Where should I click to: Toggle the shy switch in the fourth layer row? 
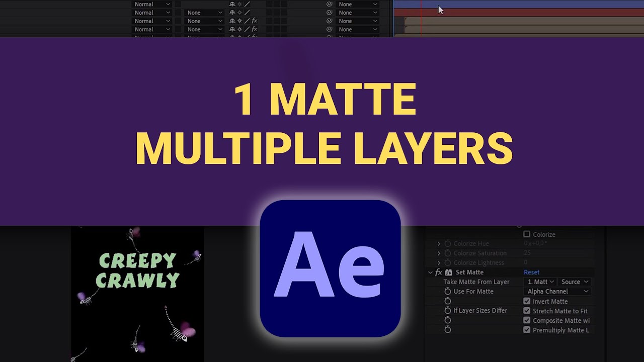pos(232,30)
